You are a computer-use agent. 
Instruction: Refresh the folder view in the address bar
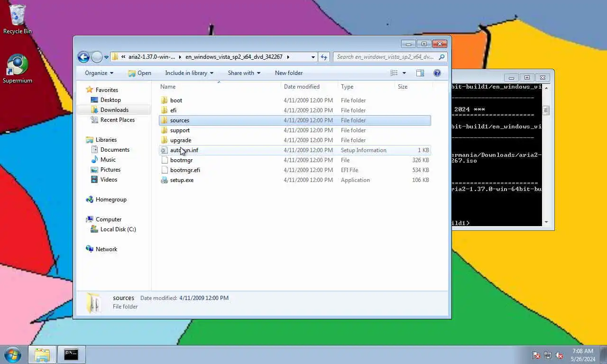[x=324, y=57]
